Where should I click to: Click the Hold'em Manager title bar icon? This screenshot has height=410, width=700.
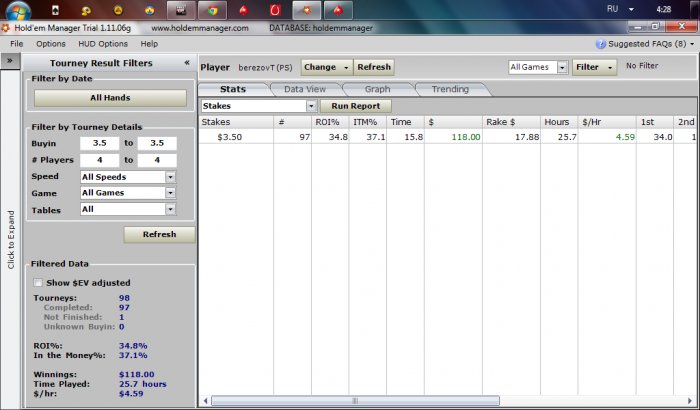[x=6, y=28]
